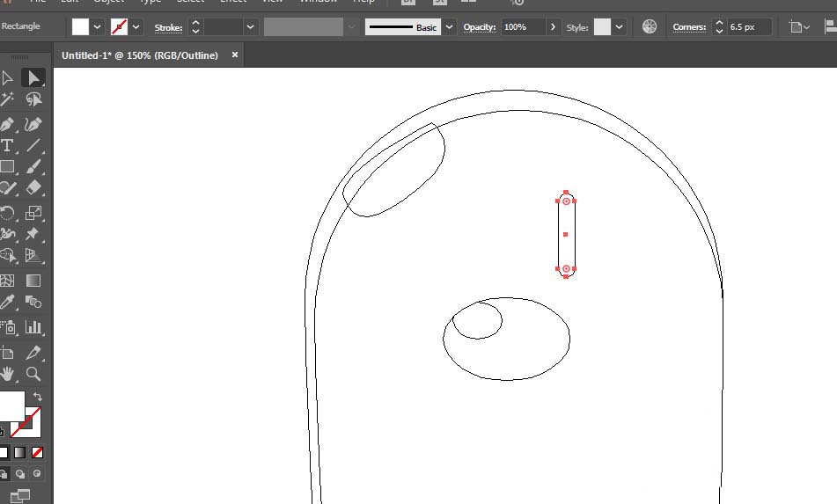Activate the Eyedropper tool
This screenshot has width=837, height=504.
pyautogui.click(x=8, y=303)
